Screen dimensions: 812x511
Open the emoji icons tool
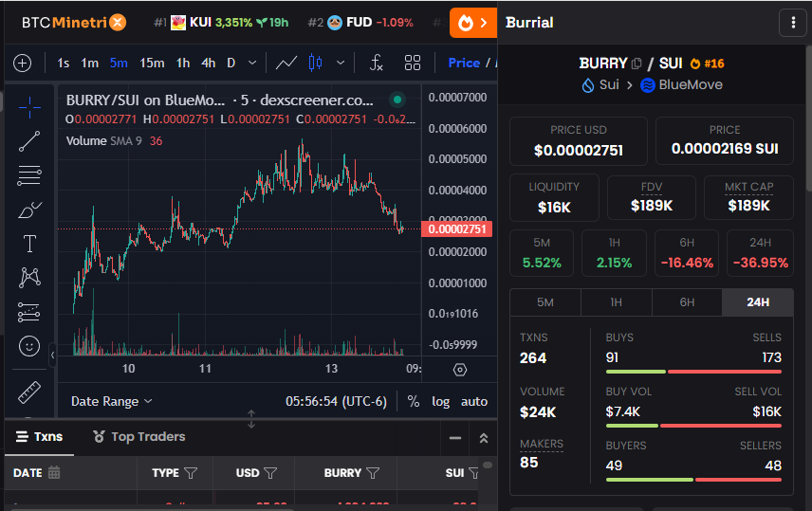tap(29, 346)
